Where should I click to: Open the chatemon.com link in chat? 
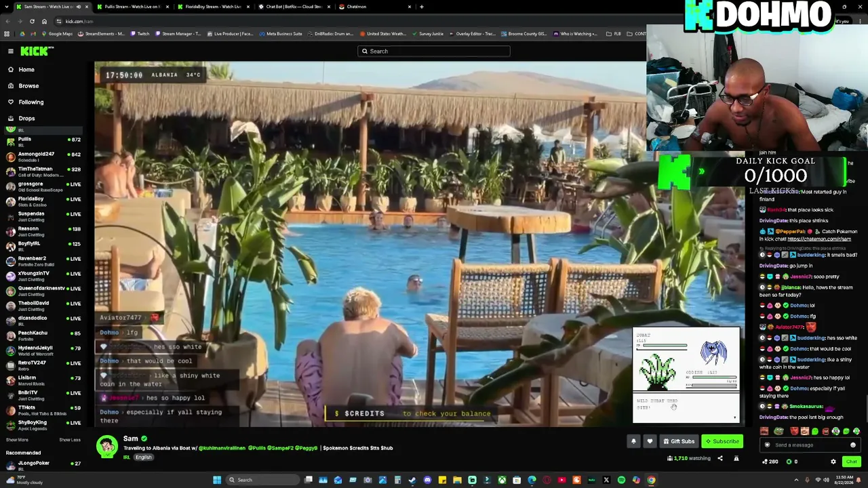click(819, 239)
